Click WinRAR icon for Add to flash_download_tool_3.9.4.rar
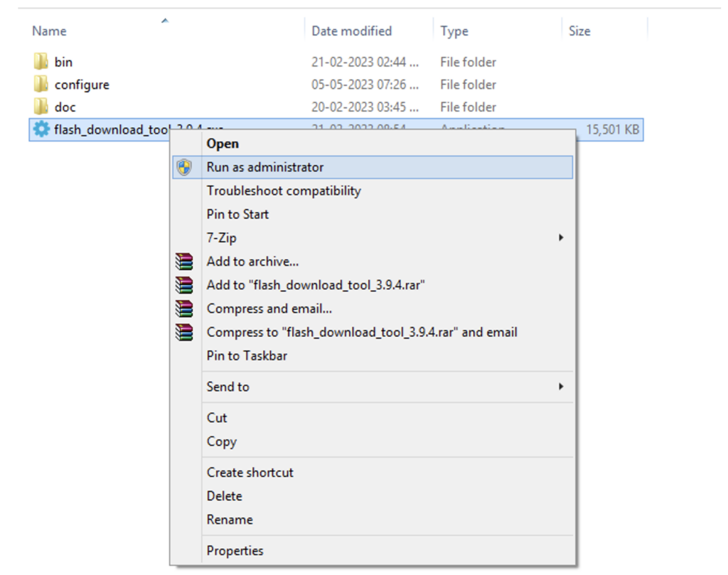 185,285
